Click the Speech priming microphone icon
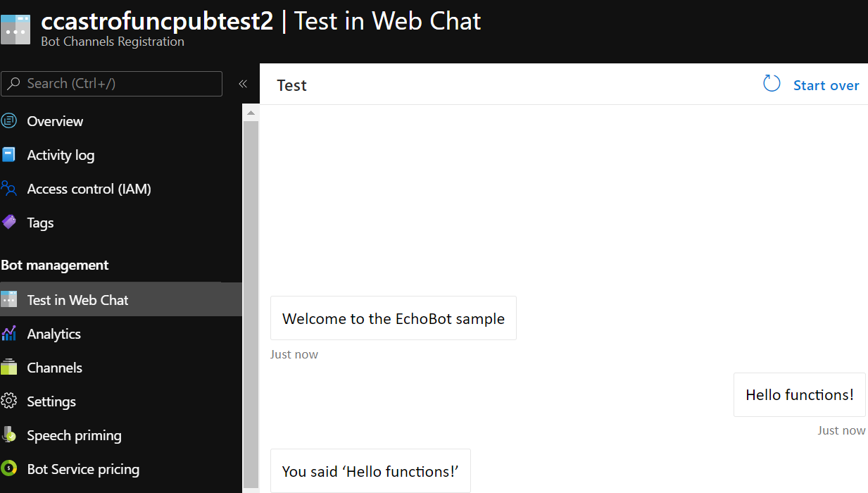Viewport: 868px width, 493px height. (x=9, y=435)
